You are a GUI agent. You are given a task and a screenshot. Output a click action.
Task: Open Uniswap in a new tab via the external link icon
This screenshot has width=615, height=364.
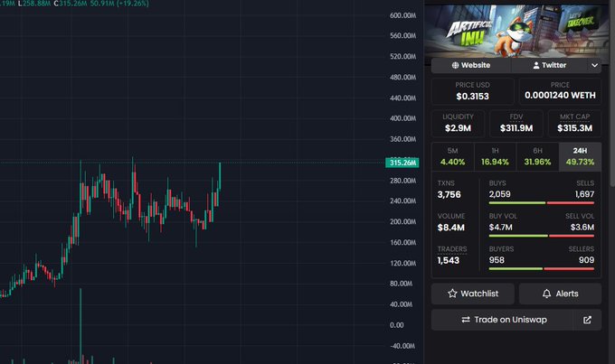coord(587,320)
